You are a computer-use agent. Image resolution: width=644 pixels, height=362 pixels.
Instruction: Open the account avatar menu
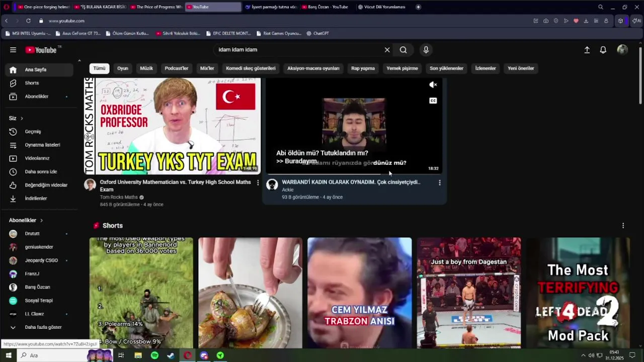click(622, 50)
